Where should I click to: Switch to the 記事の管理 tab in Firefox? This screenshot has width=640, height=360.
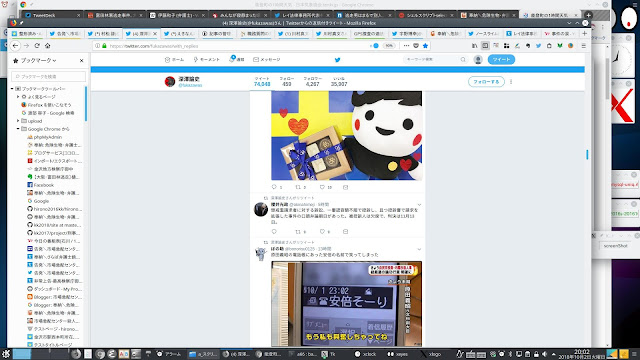(217, 33)
